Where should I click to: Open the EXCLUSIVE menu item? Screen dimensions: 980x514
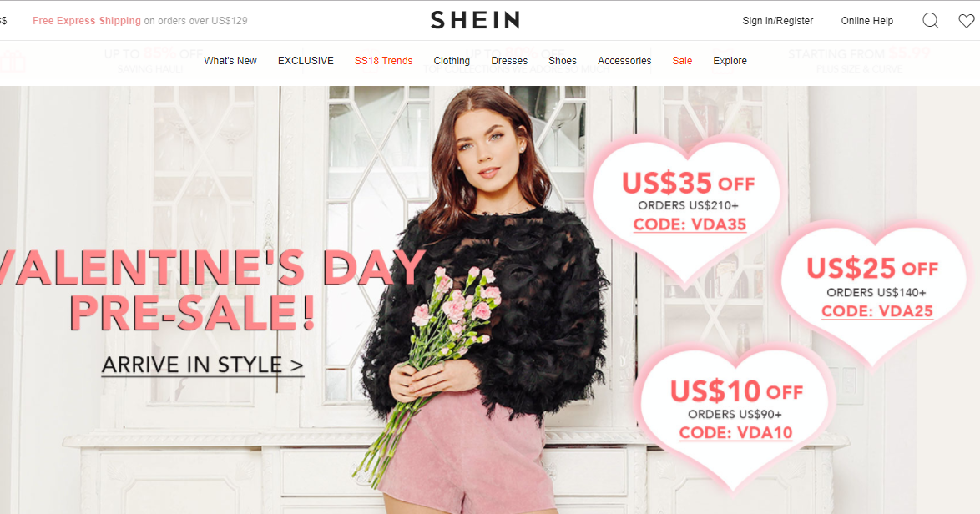tap(306, 61)
